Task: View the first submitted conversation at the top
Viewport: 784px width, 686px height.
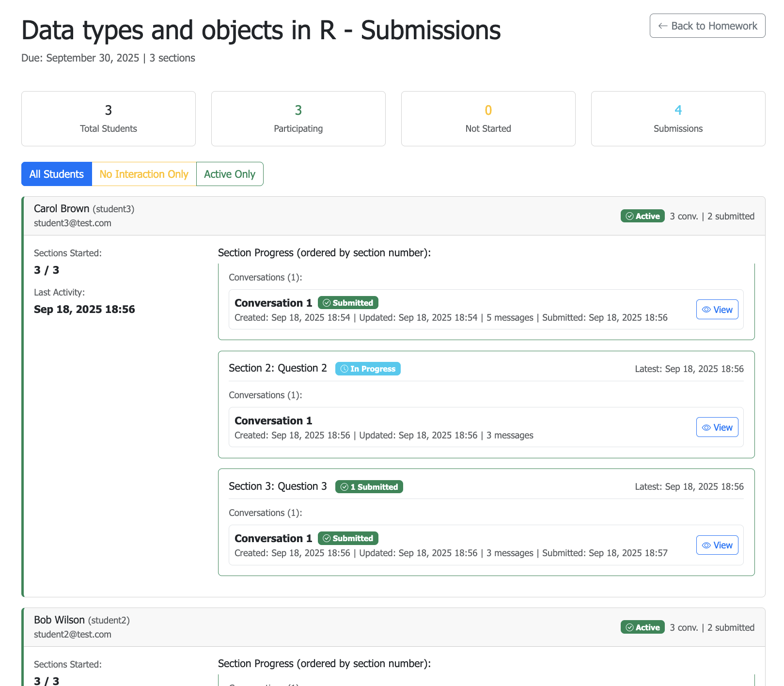Action: [717, 310]
